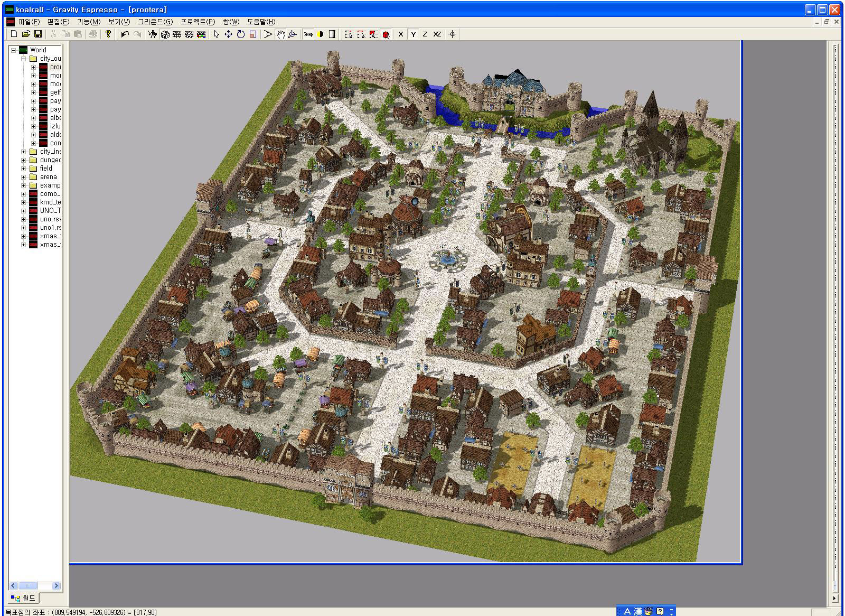Click the orbit view tool icon

pos(293,34)
